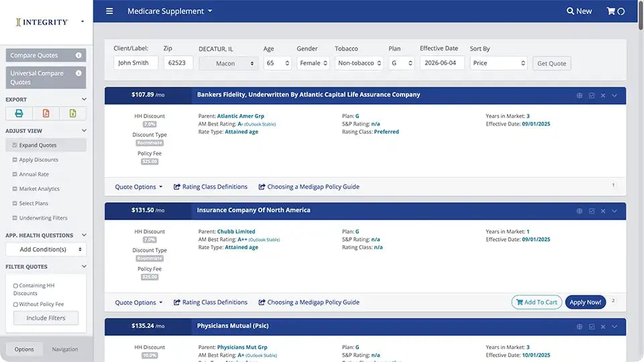
Task: Export quotes as Excel file
Action: click(x=72, y=113)
